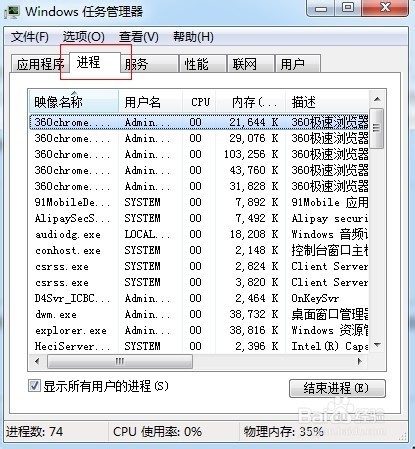The width and height of the screenshot is (415, 449).
Task: Click the horizontal scrollbar left arrow
Action: pos(37,361)
